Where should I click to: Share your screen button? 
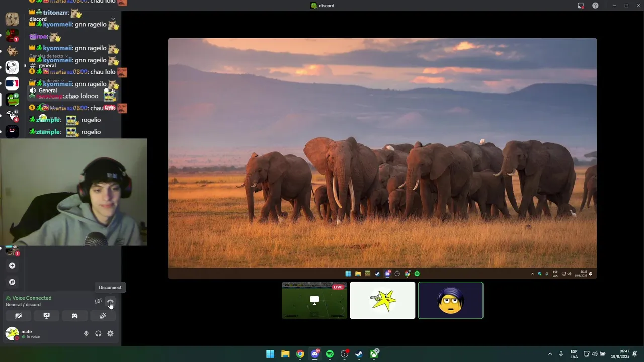(46, 316)
